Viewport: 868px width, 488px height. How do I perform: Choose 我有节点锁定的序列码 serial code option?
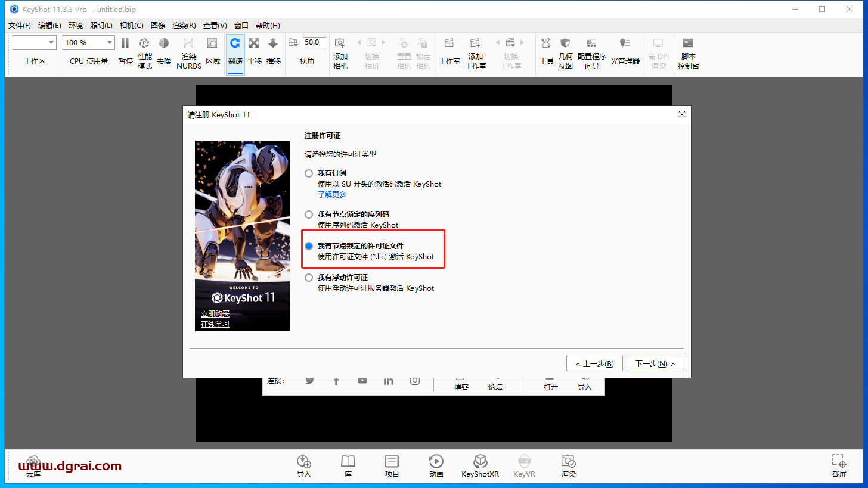click(x=309, y=215)
